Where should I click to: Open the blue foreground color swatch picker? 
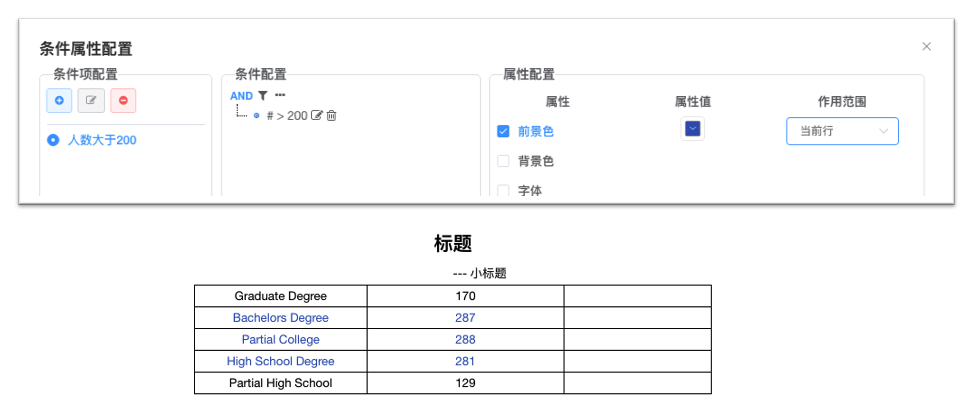(692, 129)
